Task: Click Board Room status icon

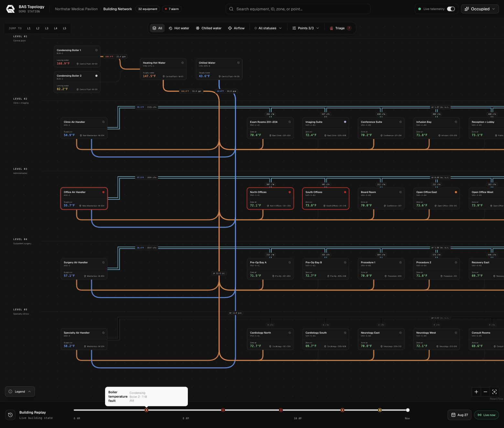Action: coord(401,192)
